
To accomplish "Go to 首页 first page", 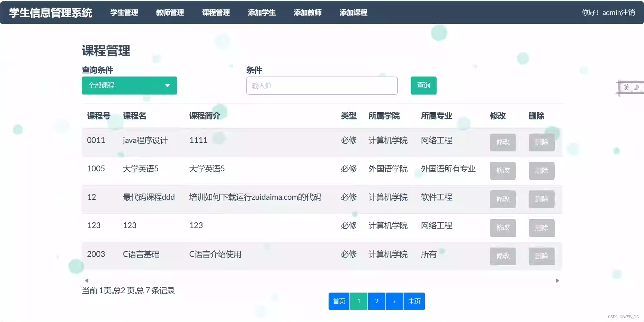I will pos(339,301).
